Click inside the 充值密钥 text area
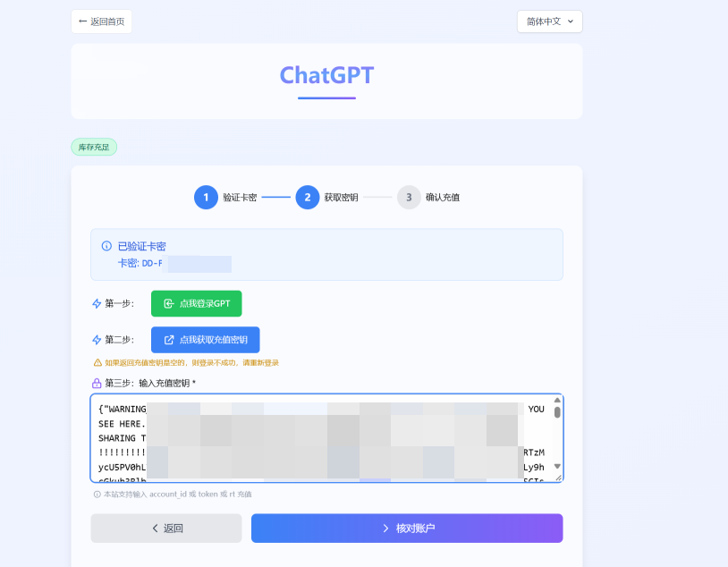728x567 pixels. pyautogui.click(x=326, y=438)
